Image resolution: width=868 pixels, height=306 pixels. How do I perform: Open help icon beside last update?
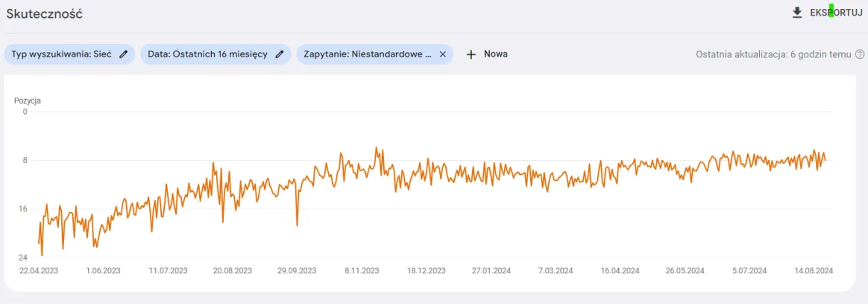(860, 54)
